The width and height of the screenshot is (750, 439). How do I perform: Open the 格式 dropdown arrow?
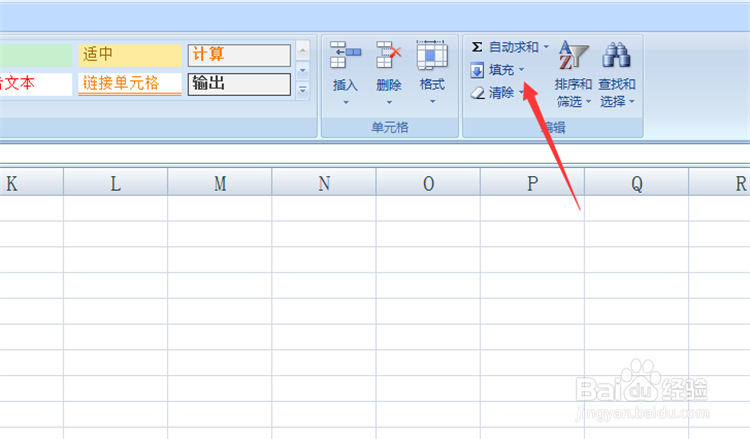(432, 101)
